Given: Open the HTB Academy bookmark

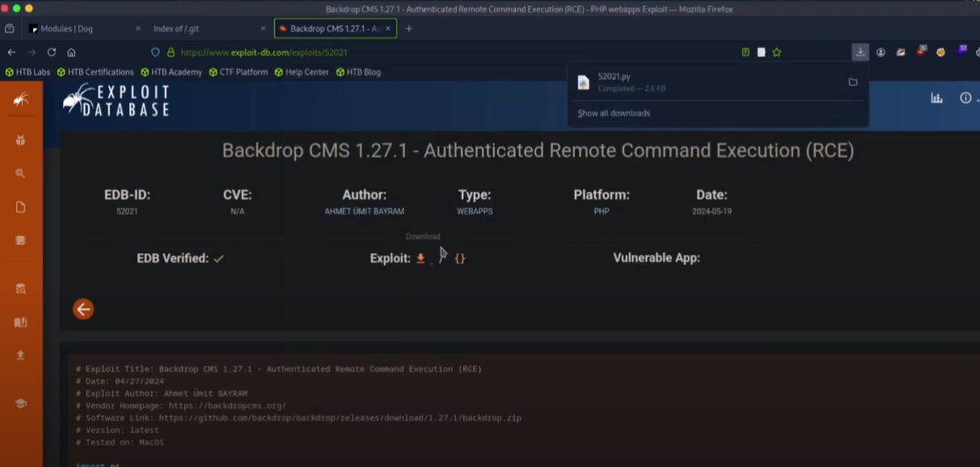Looking at the screenshot, I should [x=171, y=72].
